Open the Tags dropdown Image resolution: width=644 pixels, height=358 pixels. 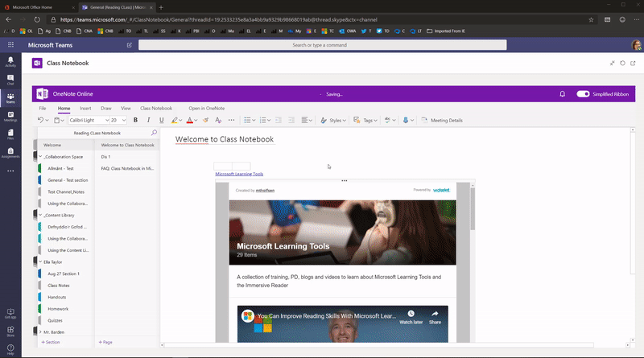click(x=365, y=121)
